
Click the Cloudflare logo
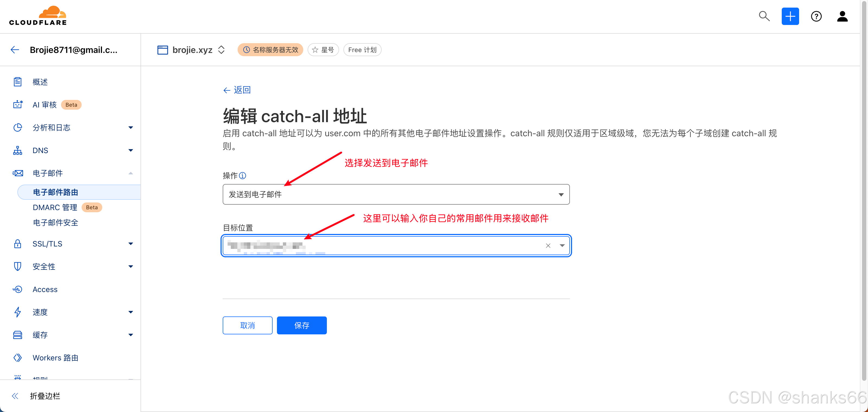38,16
